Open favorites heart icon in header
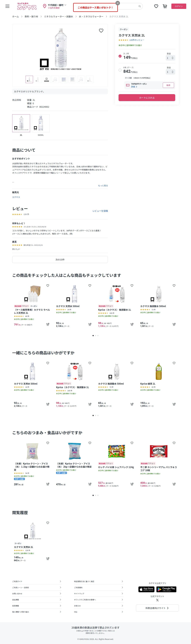Image resolution: width=191 pixels, height=644 pixels. [156, 6]
